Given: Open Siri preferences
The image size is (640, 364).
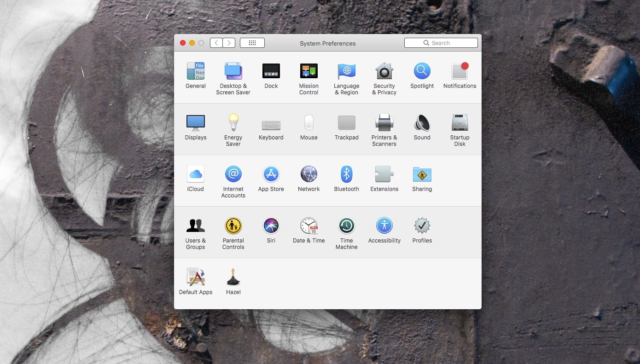Looking at the screenshot, I should [271, 226].
